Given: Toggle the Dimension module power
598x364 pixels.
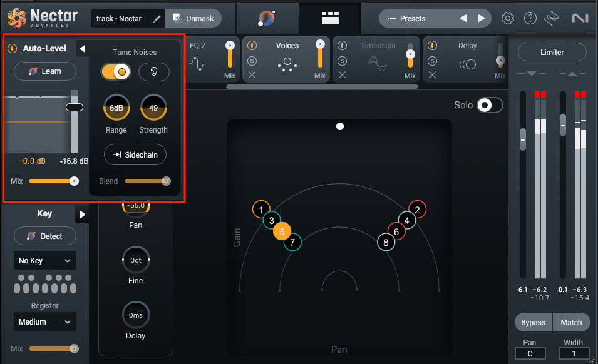Looking at the screenshot, I should point(342,46).
